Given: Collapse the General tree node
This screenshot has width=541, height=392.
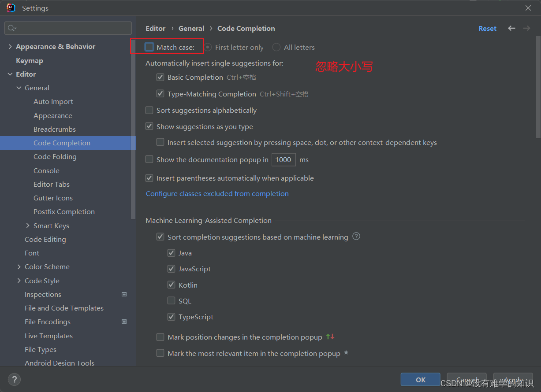Looking at the screenshot, I should 19,88.
